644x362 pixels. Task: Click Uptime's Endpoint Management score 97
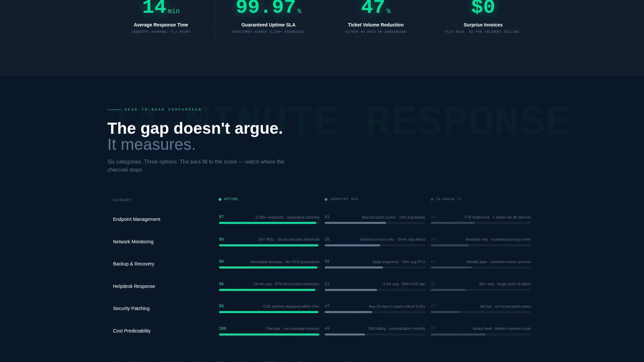[221, 217]
